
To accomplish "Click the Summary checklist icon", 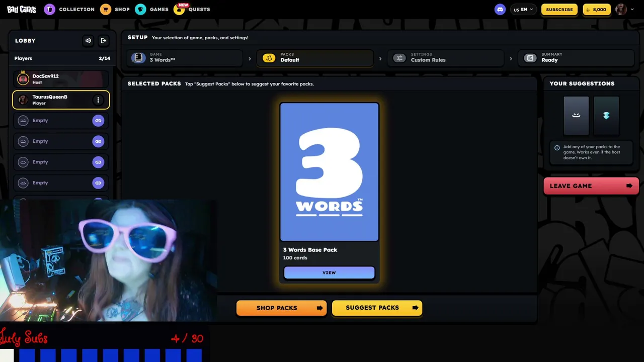I will pos(530,58).
